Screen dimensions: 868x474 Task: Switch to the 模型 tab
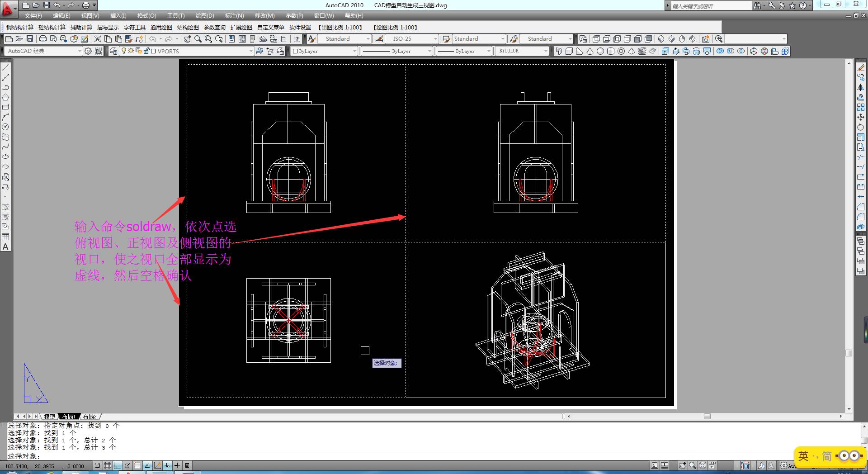click(x=49, y=417)
